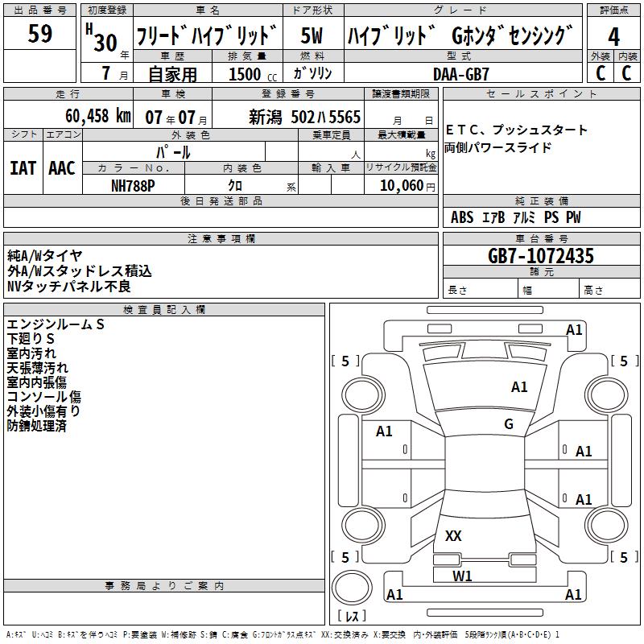Click the レス box below the car diagram
The width and height of the screenshot is (644, 644).
[355, 617]
